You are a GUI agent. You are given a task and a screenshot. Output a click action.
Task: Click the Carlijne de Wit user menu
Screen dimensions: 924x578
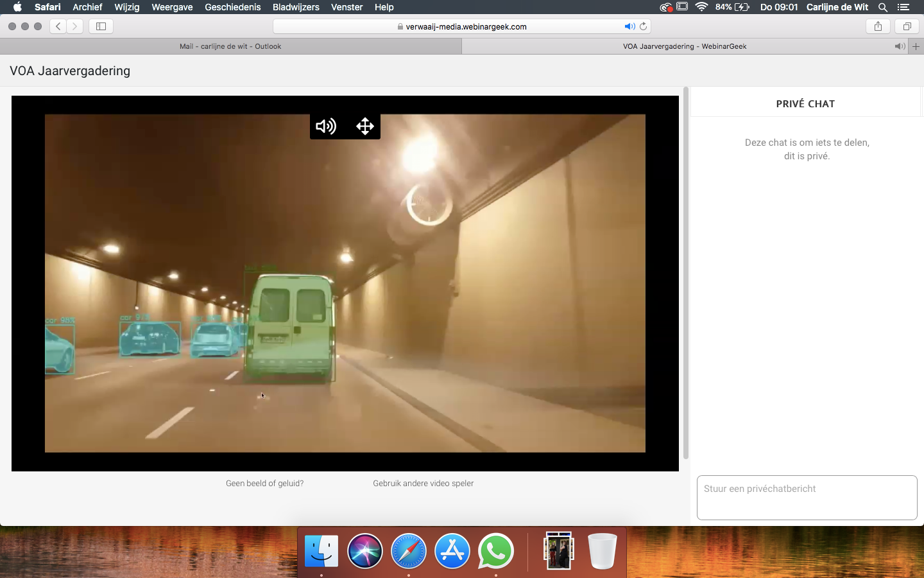837,7
